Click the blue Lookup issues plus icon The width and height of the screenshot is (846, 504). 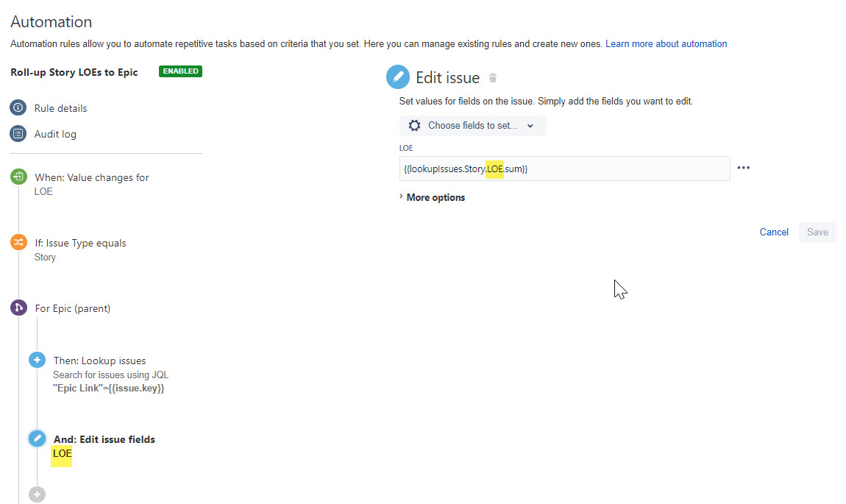click(37, 360)
